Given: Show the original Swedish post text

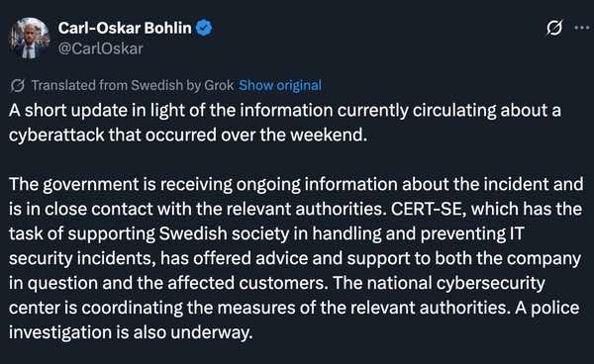Looking at the screenshot, I should 280,85.
